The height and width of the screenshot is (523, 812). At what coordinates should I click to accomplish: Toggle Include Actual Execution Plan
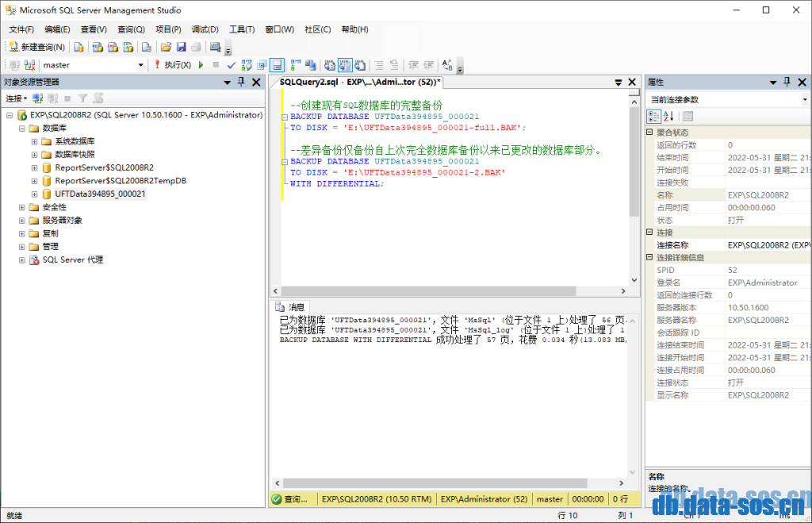(295, 65)
